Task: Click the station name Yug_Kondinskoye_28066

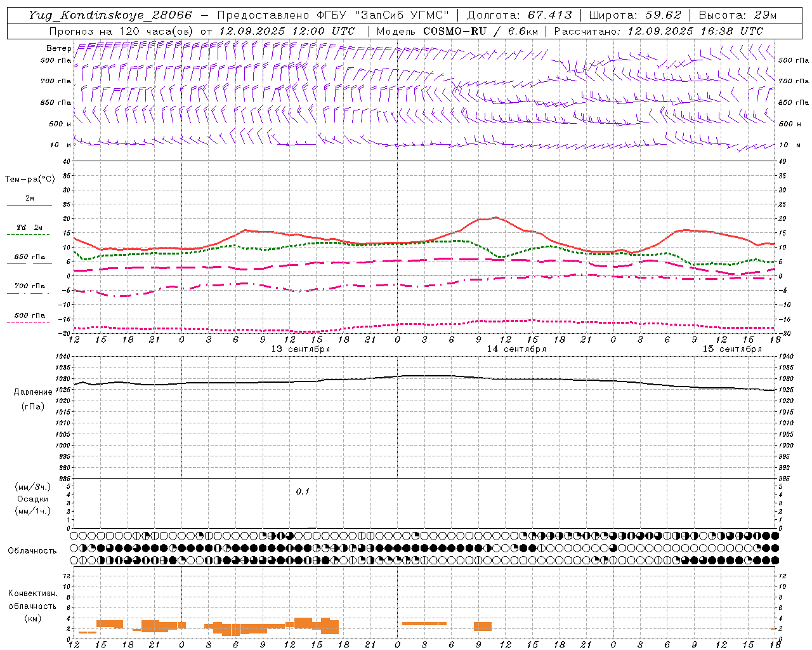Action: 110,15
